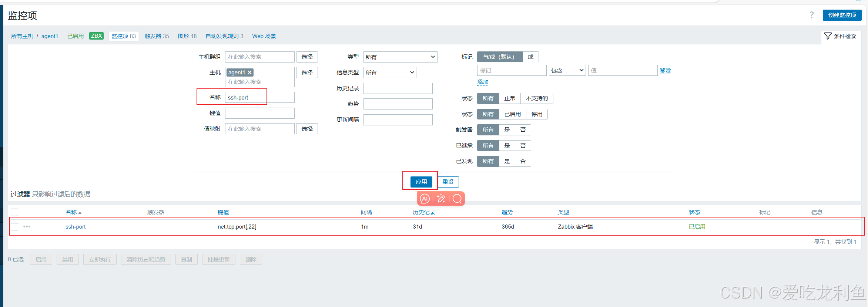Screen dimensions: 868x307
Task: Open agent1 breadcrumb link
Action: pos(50,36)
